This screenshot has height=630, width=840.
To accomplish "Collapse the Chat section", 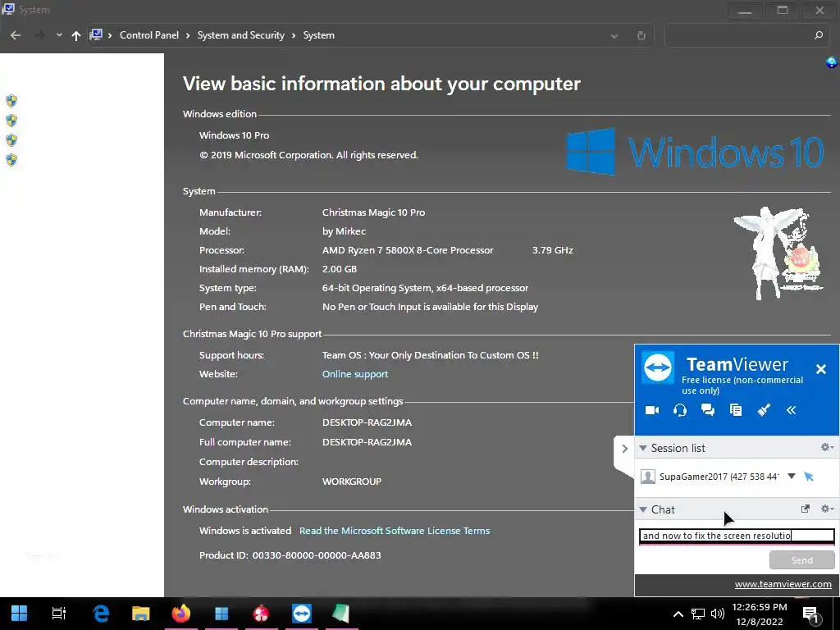I will pyautogui.click(x=643, y=509).
